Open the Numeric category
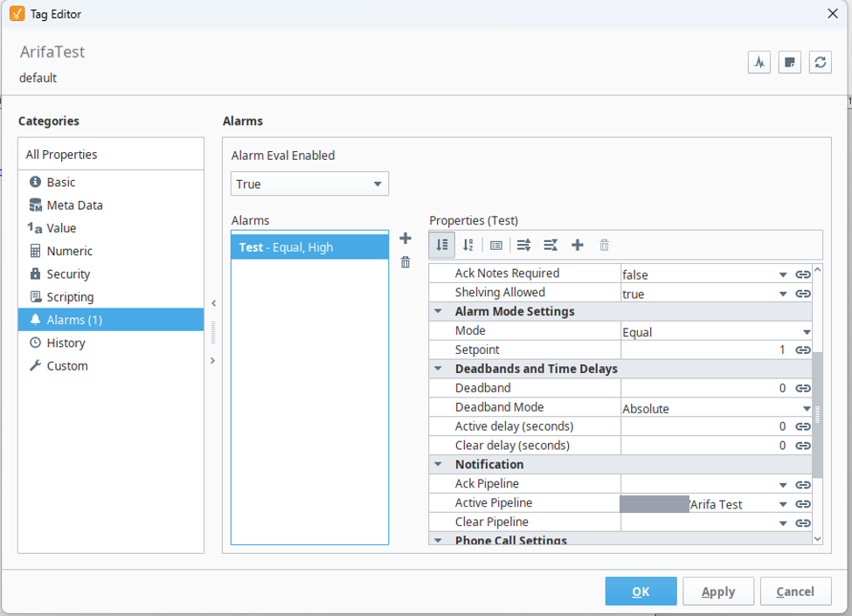 point(111,251)
